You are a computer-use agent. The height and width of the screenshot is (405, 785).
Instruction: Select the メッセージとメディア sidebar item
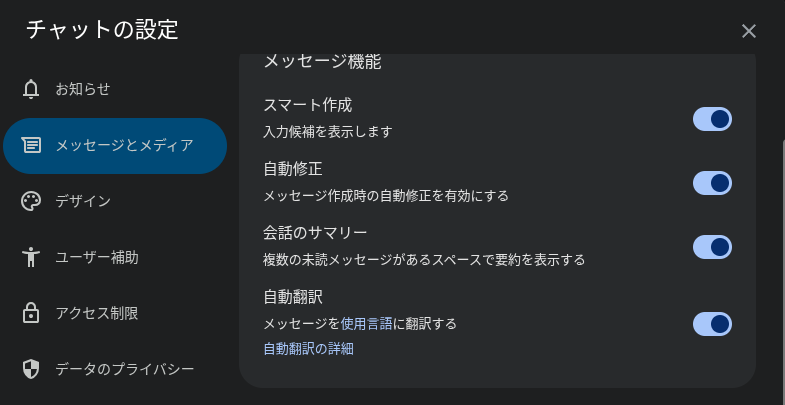115,146
